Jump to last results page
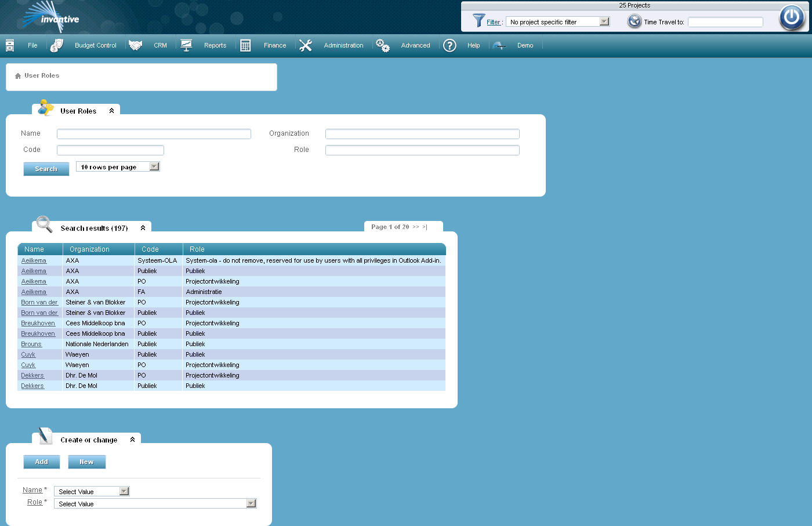Viewport: 812px width, 526px height. (425, 227)
